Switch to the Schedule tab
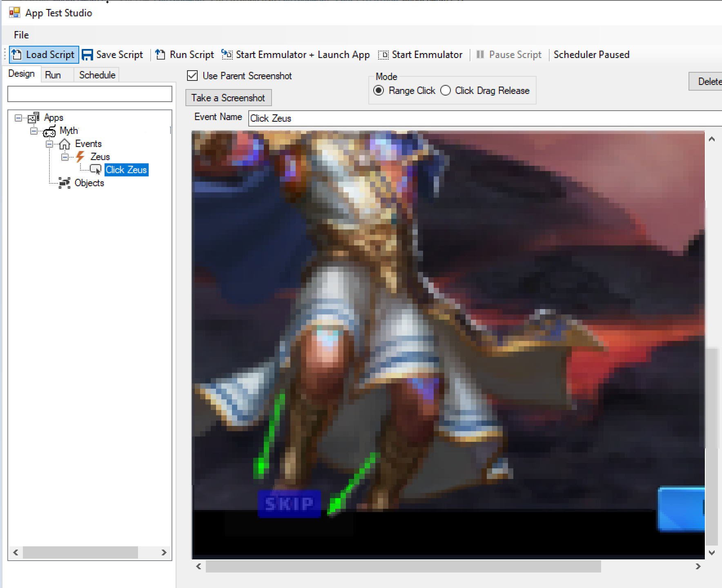The width and height of the screenshot is (722, 588). point(97,75)
